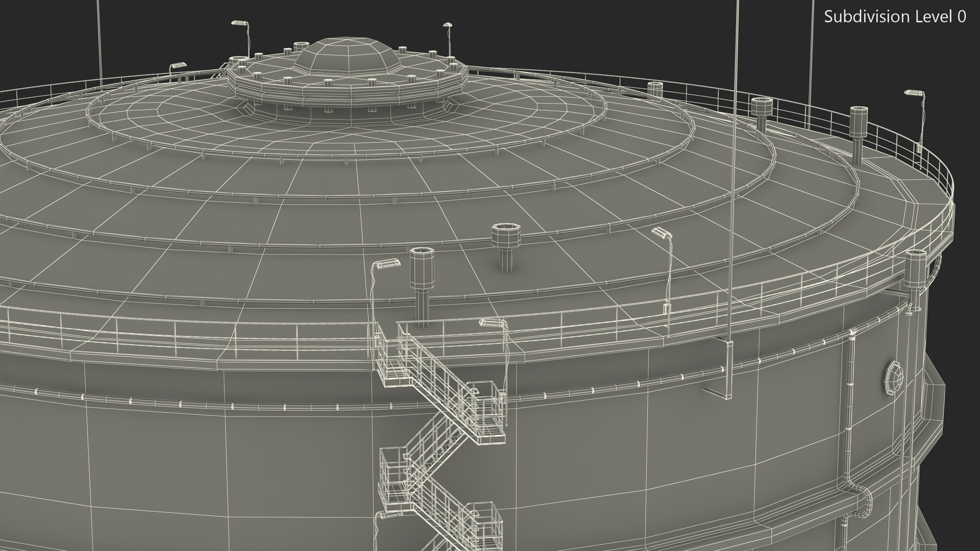Select the wide-capped vent in roof center
The width and height of the screenshot is (980, 551).
click(x=505, y=240)
